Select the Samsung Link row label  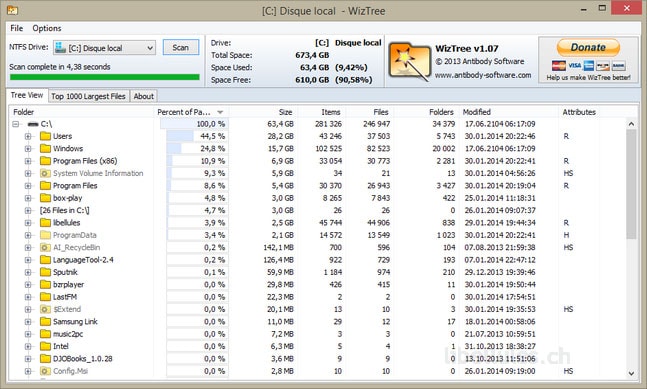tap(75, 322)
